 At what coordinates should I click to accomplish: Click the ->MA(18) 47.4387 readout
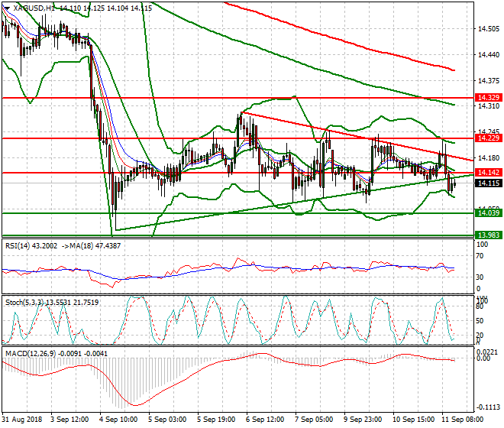click(91, 246)
